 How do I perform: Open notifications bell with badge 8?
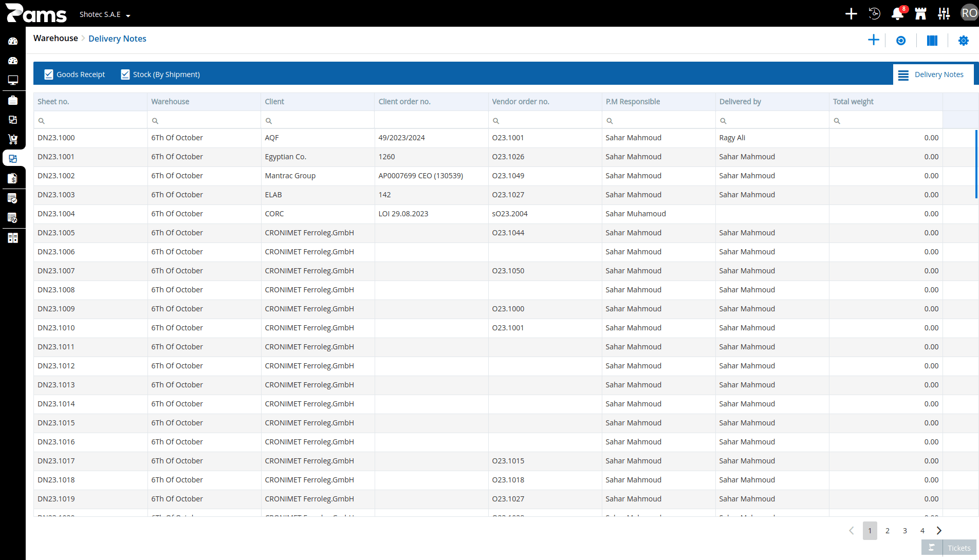(x=898, y=13)
